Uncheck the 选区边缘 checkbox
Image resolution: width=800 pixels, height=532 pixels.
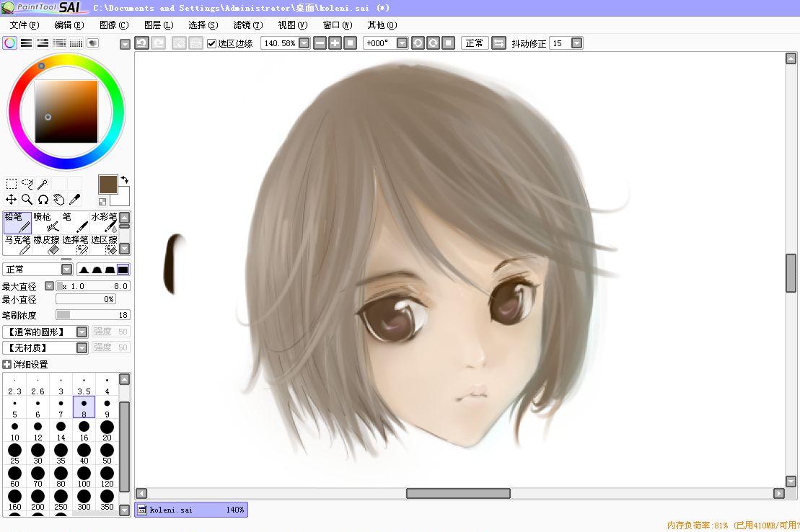[x=211, y=43]
